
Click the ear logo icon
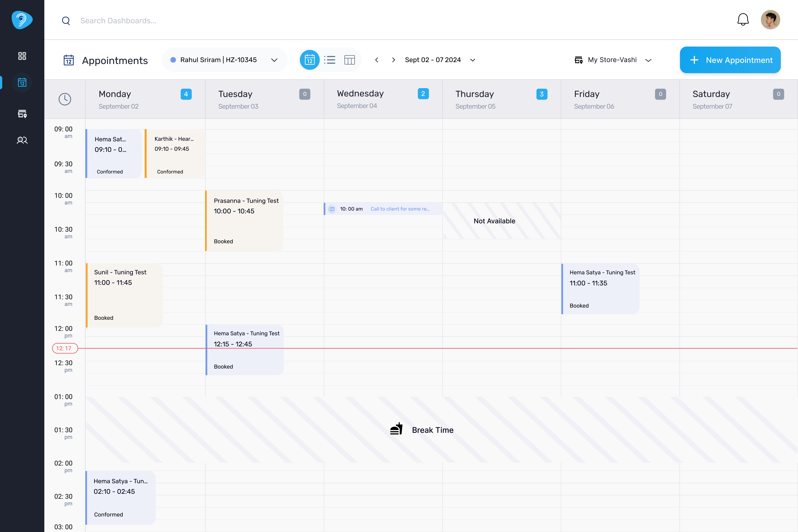(x=22, y=20)
